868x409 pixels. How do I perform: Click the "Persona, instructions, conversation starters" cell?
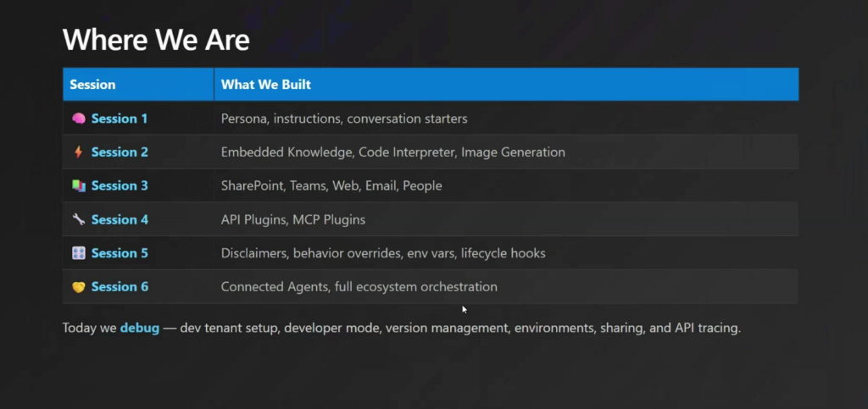(344, 119)
